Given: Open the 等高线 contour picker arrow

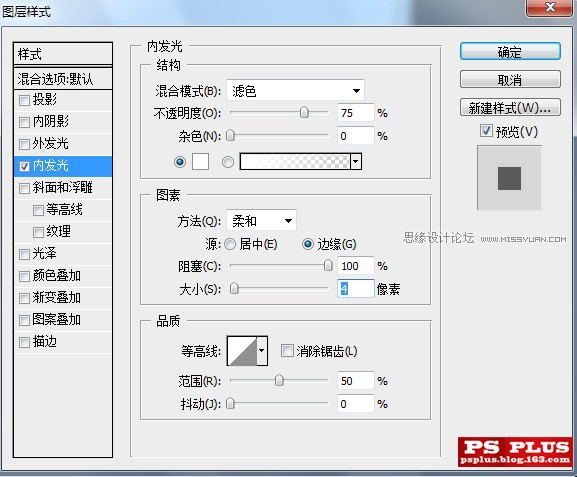Looking at the screenshot, I should 262,350.
